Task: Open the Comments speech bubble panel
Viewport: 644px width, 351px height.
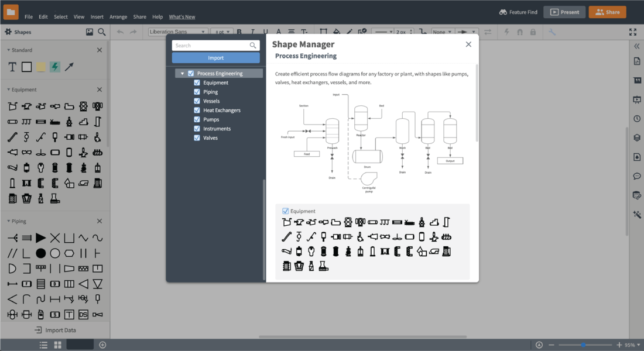Action: pos(637,176)
